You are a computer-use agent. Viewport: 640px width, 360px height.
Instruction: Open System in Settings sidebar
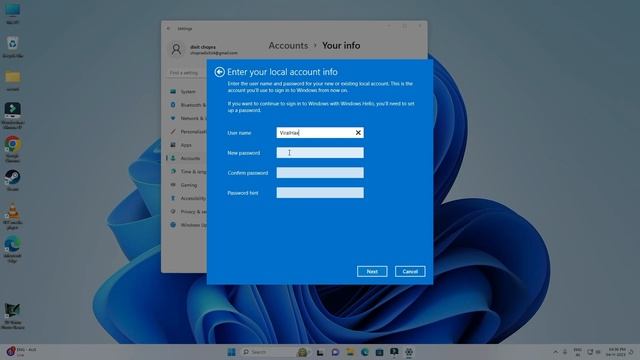(186, 92)
